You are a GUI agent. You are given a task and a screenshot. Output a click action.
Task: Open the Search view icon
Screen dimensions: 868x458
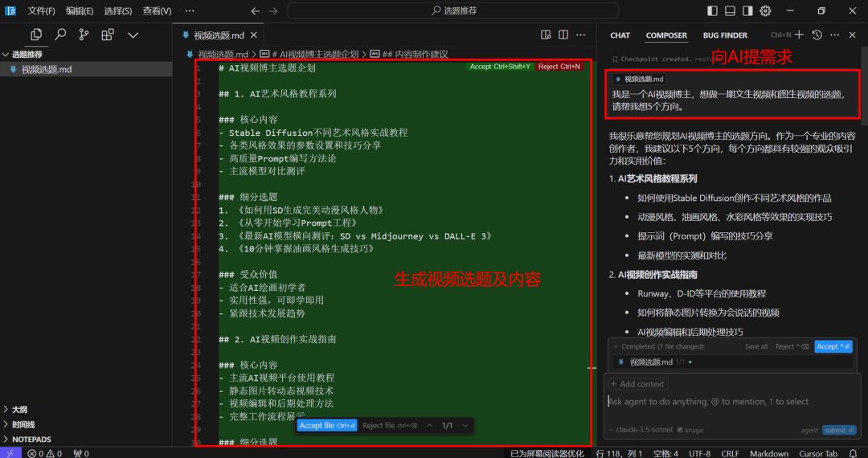pos(60,35)
